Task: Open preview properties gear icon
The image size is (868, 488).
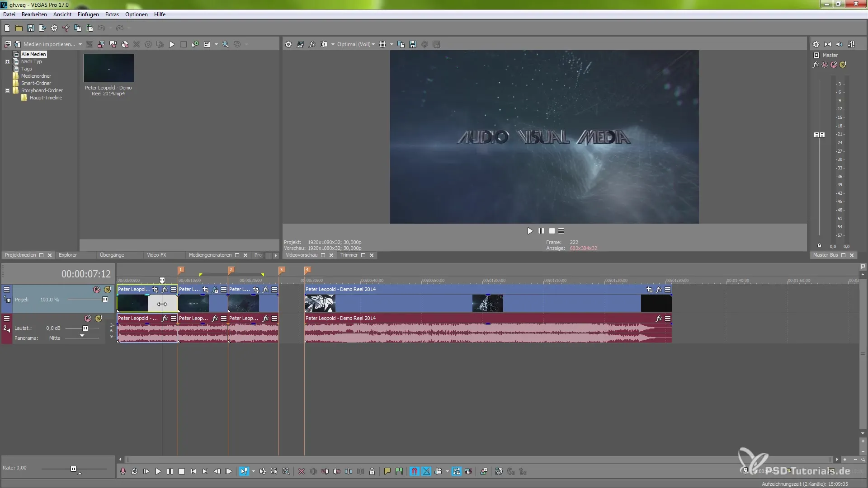Action: pos(288,44)
